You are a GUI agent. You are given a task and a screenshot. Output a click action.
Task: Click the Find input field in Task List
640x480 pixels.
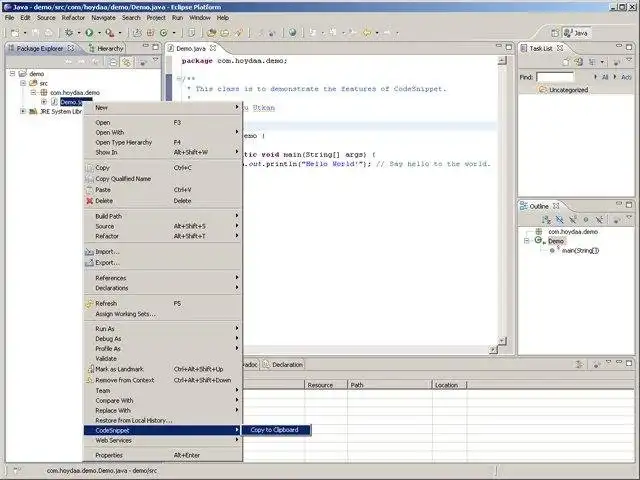tap(555, 77)
